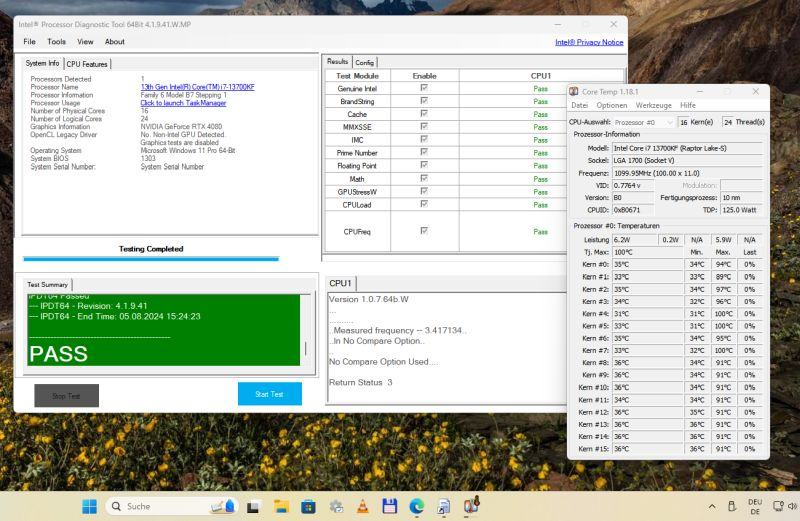Toggle the Cache test checkbox
The height and width of the screenshot is (521, 800).
(x=423, y=113)
